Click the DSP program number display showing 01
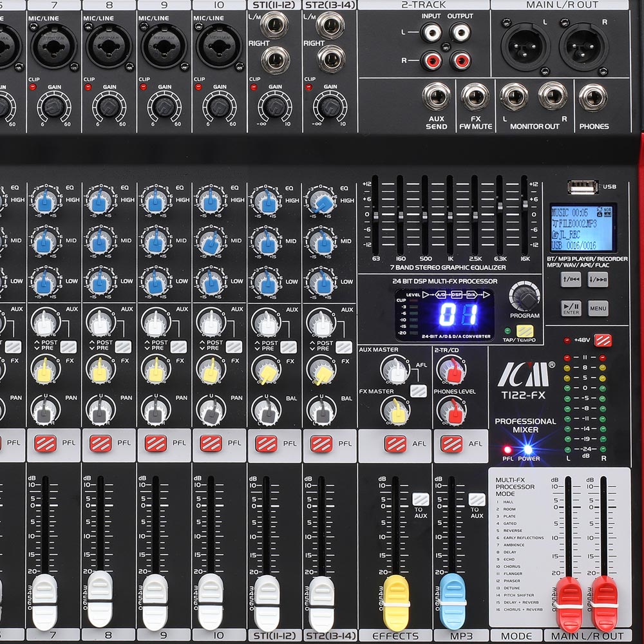 (x=459, y=316)
